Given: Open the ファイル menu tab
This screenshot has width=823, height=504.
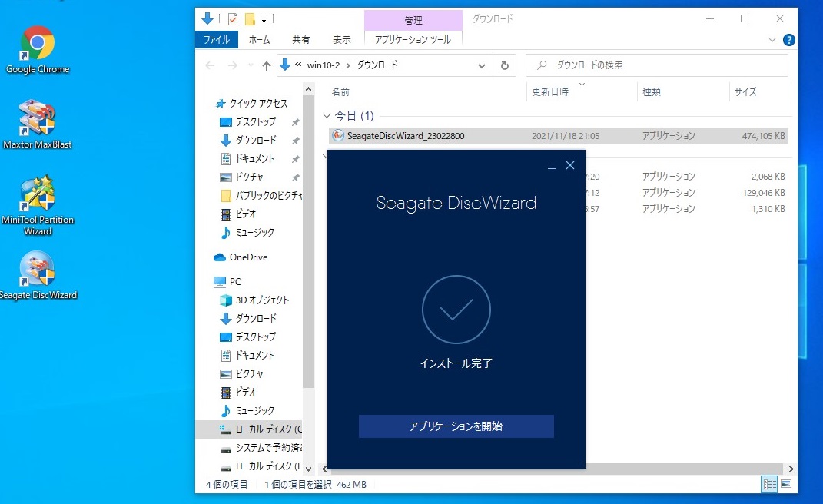Looking at the screenshot, I should tap(216, 40).
